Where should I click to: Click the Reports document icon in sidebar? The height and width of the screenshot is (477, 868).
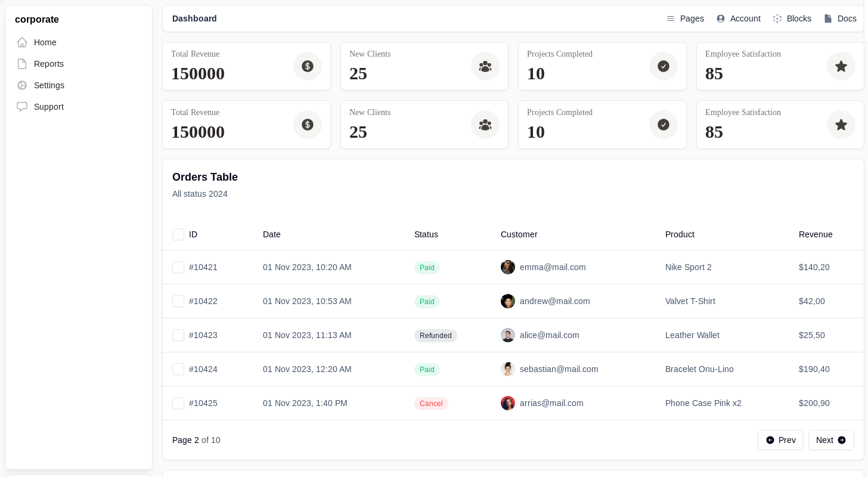tap(22, 64)
